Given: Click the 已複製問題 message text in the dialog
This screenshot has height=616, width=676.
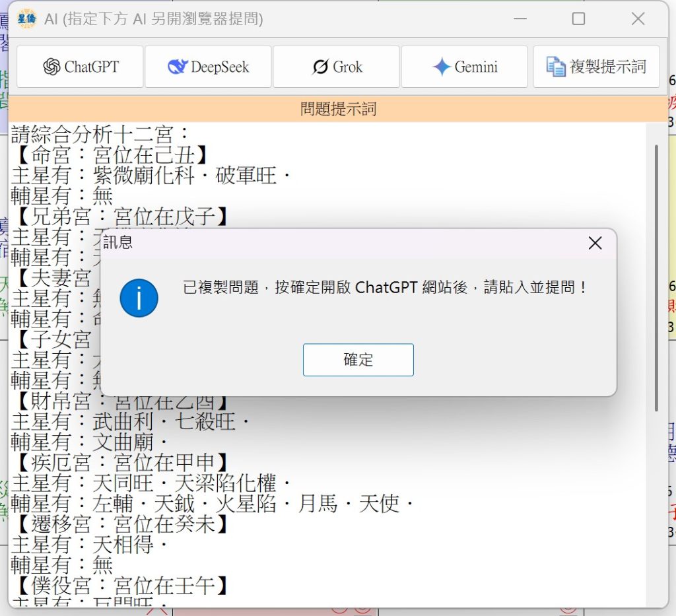Looking at the screenshot, I should tap(385, 288).
